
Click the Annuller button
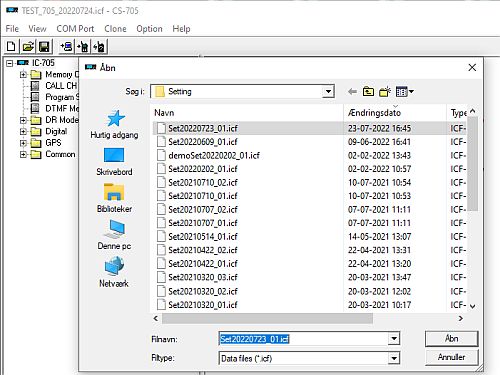[x=452, y=357]
